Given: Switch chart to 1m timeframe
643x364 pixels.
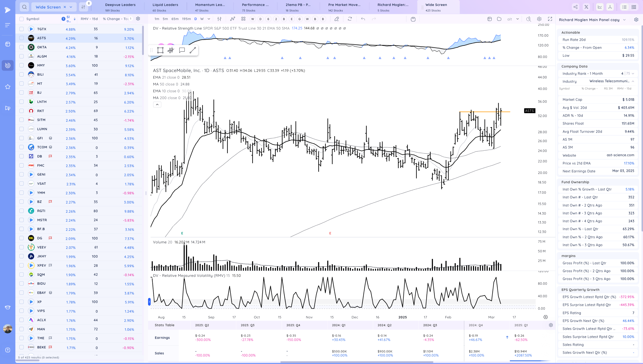Looking at the screenshot, I should point(157,19).
